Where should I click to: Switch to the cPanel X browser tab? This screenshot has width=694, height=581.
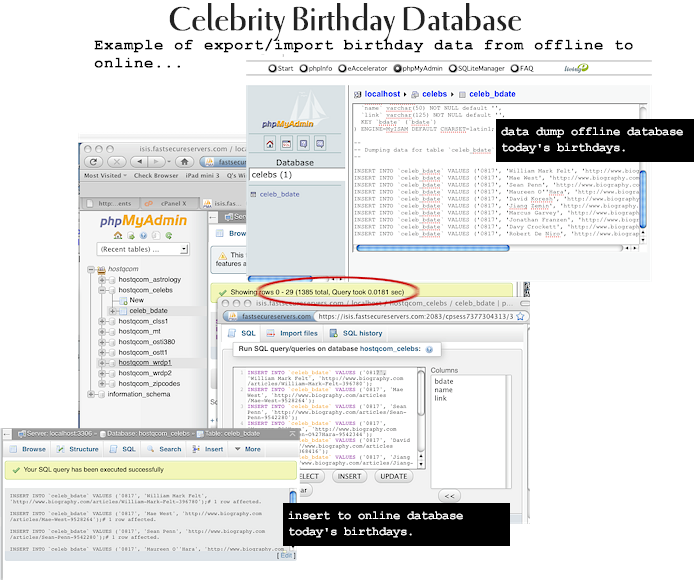tap(168, 204)
